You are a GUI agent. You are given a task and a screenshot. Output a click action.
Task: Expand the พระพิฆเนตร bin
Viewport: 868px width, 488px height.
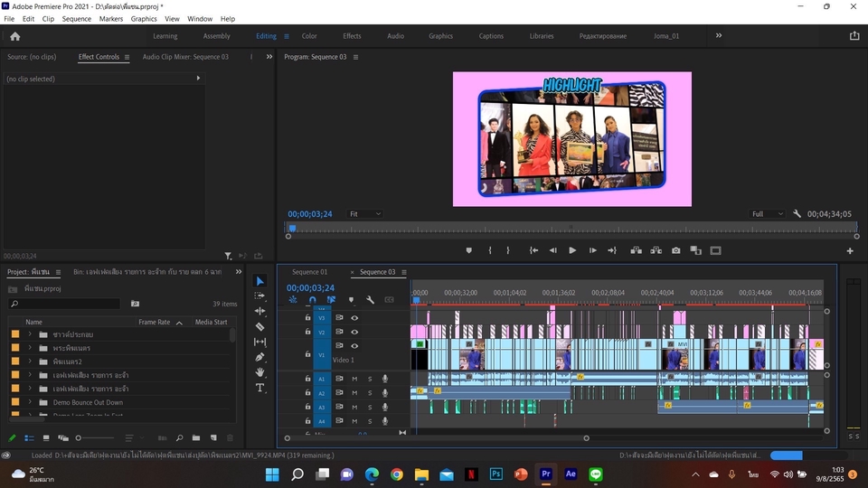point(30,348)
